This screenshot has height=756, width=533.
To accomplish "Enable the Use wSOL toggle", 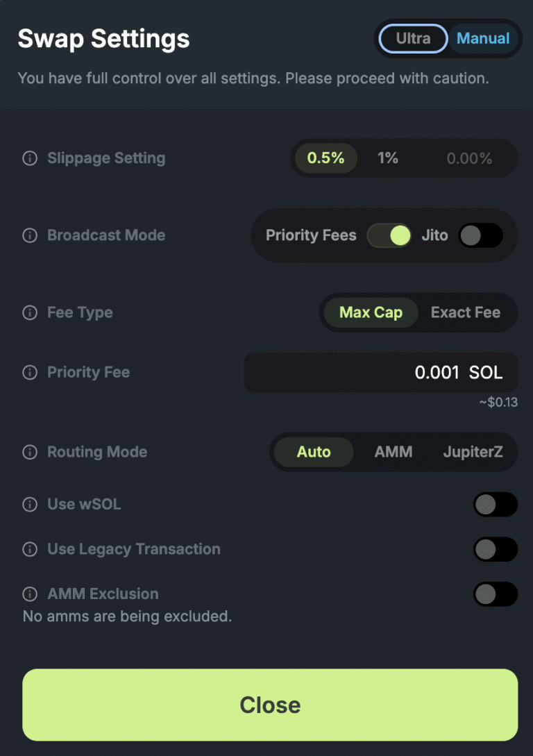I will (x=495, y=505).
